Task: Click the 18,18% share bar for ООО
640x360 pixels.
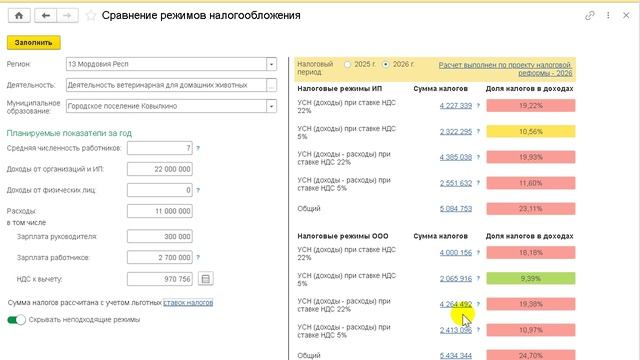Action: [x=531, y=253]
